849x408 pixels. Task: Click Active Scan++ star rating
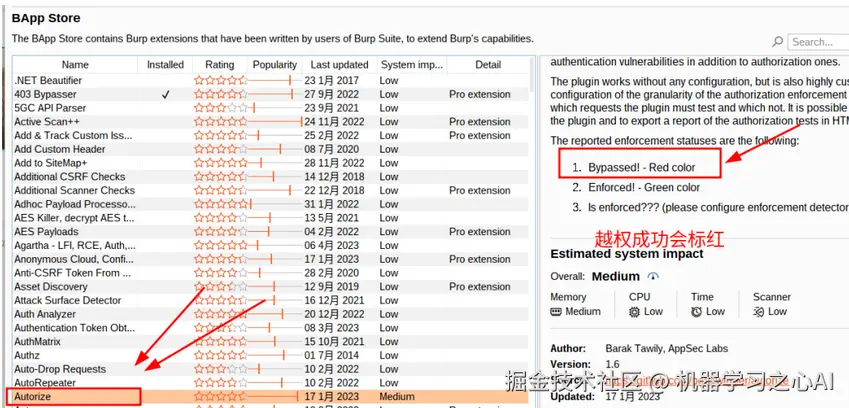(x=220, y=122)
